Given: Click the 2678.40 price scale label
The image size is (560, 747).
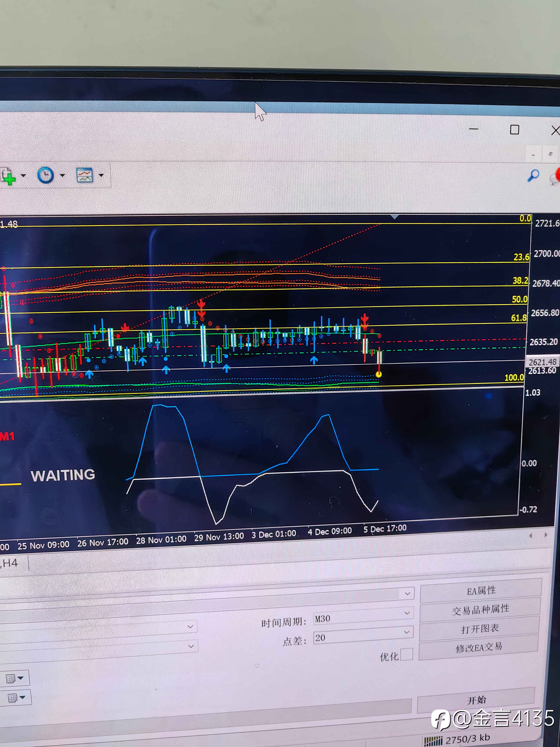Looking at the screenshot, I should point(546,283).
